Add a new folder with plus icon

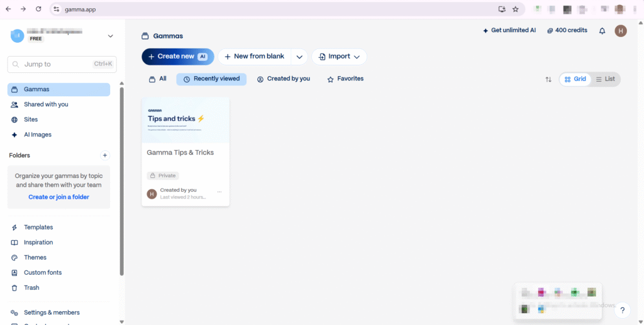[x=105, y=155]
